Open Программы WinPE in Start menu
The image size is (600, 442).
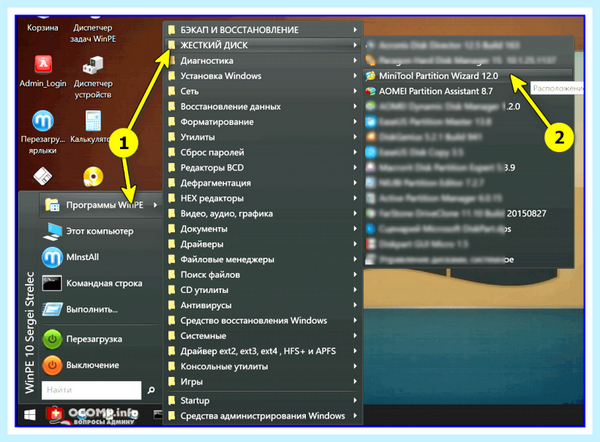tap(101, 205)
